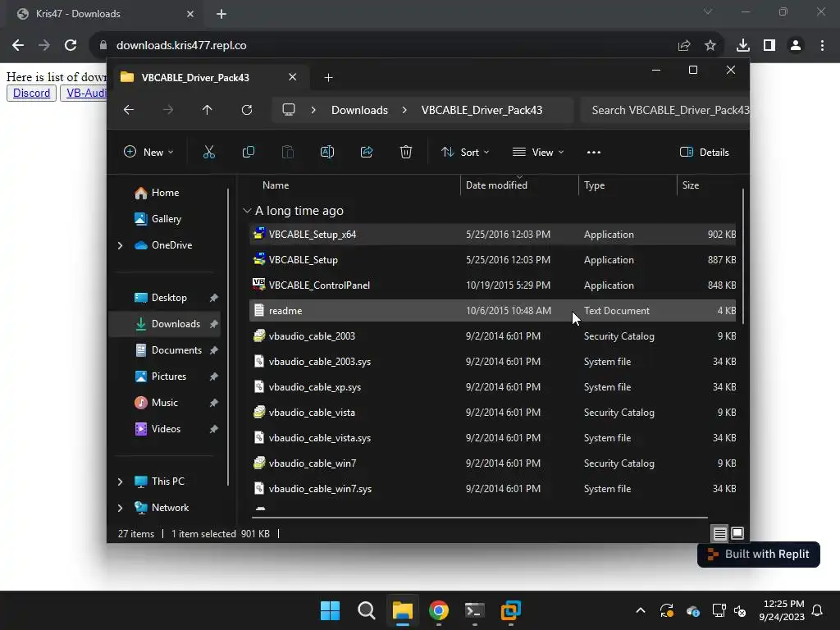Expand Network tree node
Image resolution: width=840 pixels, height=630 pixels.
click(120, 508)
